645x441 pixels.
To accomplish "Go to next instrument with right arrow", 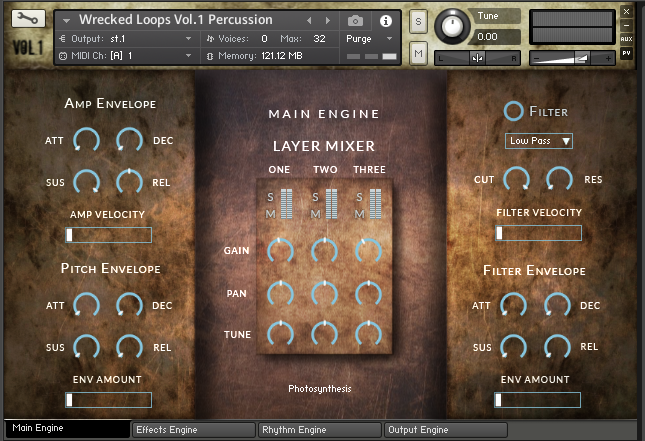I will coord(328,20).
